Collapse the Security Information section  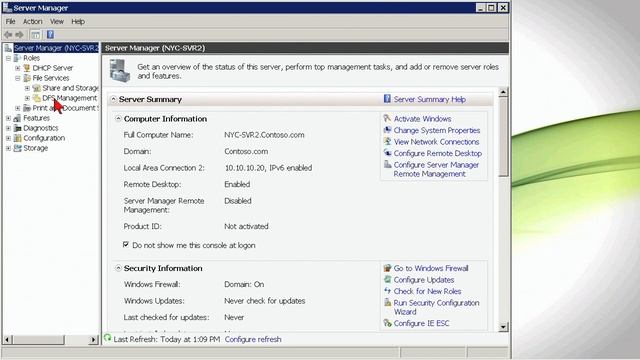(x=118, y=268)
